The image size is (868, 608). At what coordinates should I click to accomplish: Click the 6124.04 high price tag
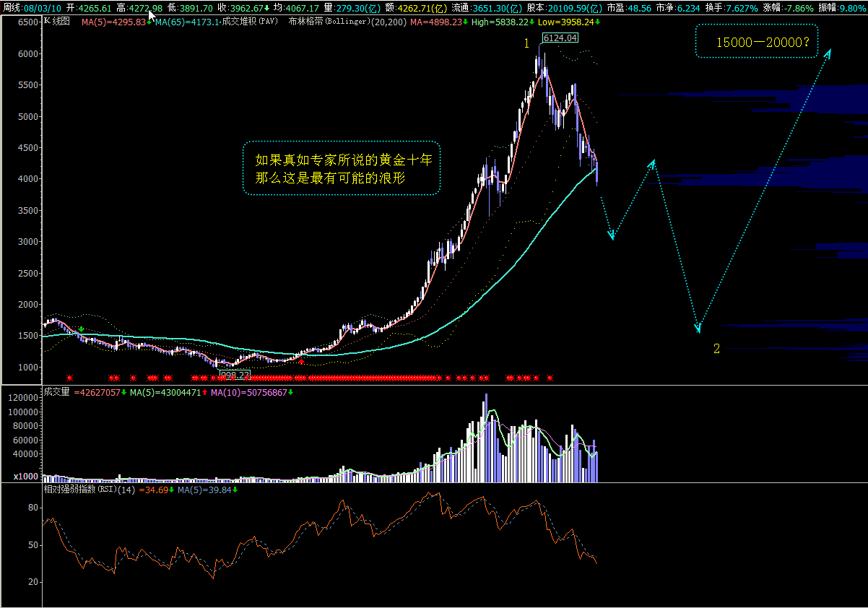(x=560, y=38)
